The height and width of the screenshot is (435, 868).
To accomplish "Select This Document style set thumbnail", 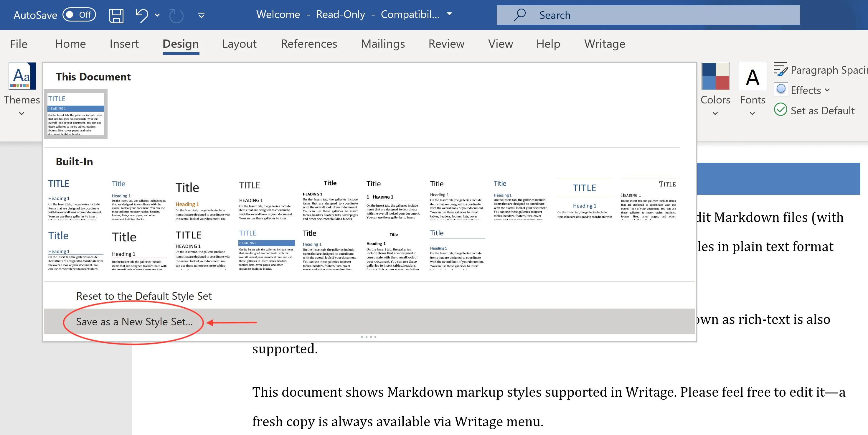I will point(76,114).
